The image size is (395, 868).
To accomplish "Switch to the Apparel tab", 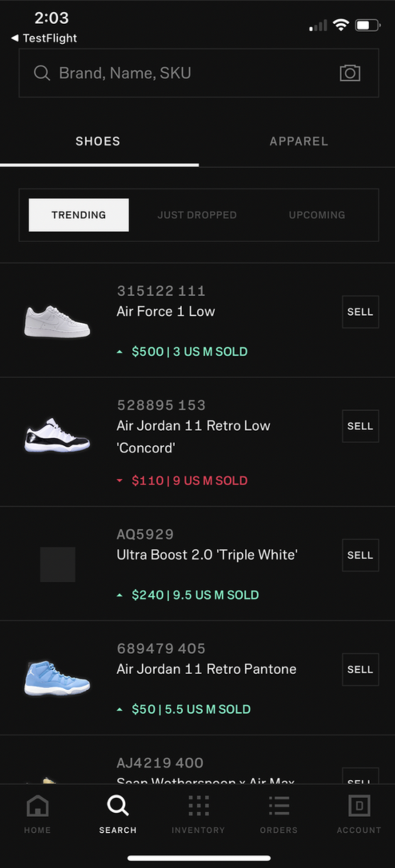I will click(299, 141).
